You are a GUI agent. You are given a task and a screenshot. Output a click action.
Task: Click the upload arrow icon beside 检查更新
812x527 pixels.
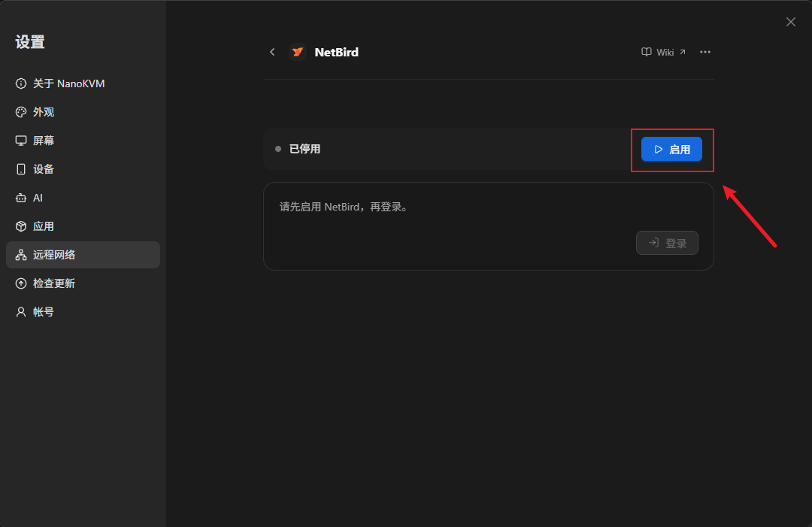click(21, 283)
